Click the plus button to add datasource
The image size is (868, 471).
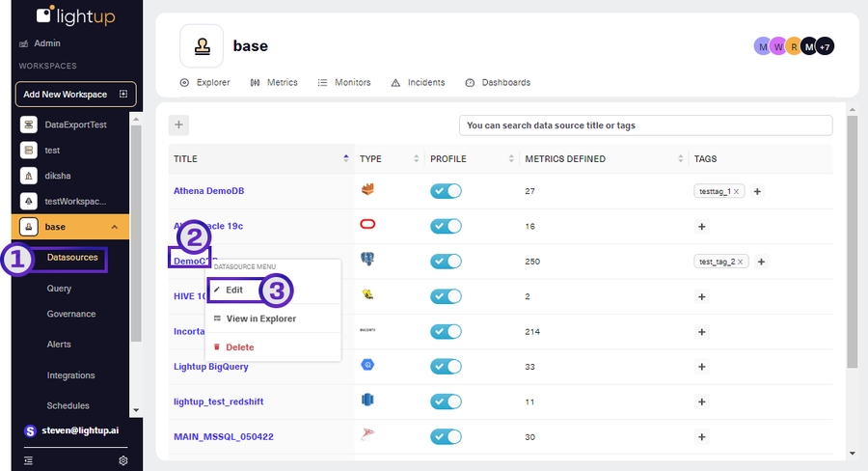click(178, 125)
